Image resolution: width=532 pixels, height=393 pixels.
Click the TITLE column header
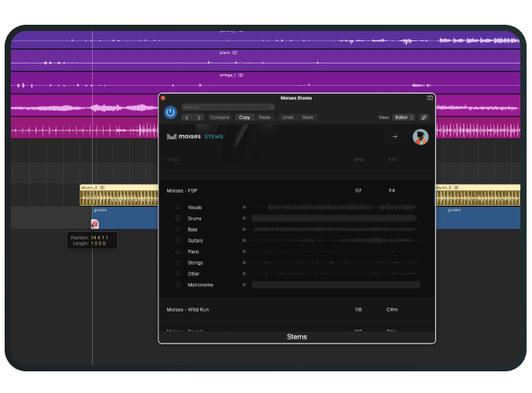click(x=173, y=159)
